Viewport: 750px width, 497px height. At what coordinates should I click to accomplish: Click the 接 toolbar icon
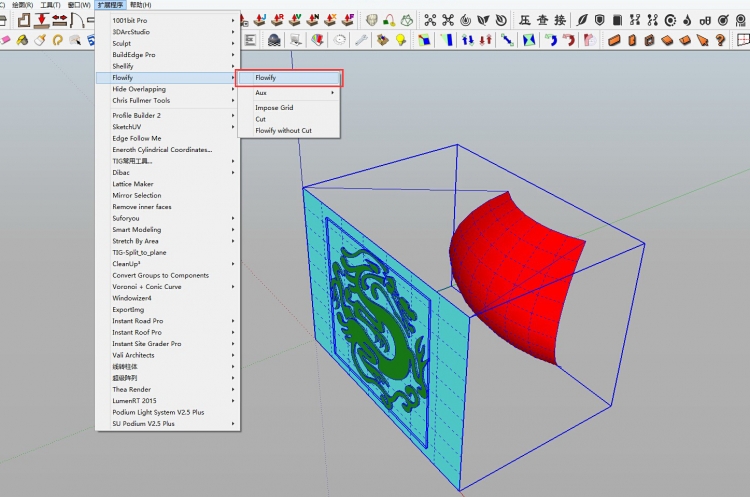click(560, 20)
